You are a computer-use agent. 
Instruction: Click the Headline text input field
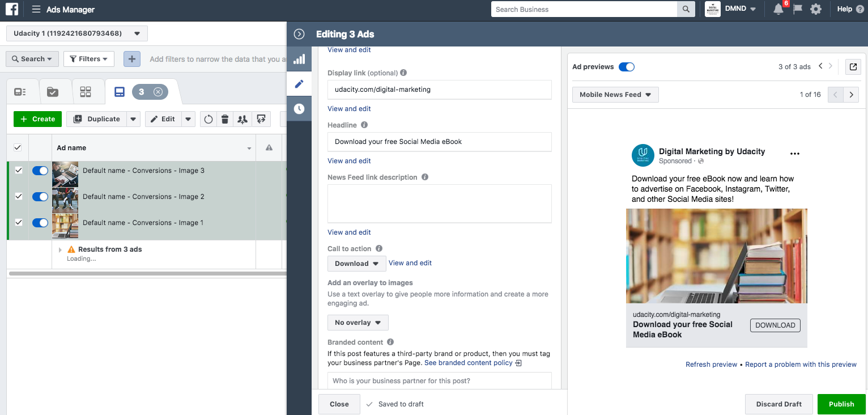coord(439,142)
